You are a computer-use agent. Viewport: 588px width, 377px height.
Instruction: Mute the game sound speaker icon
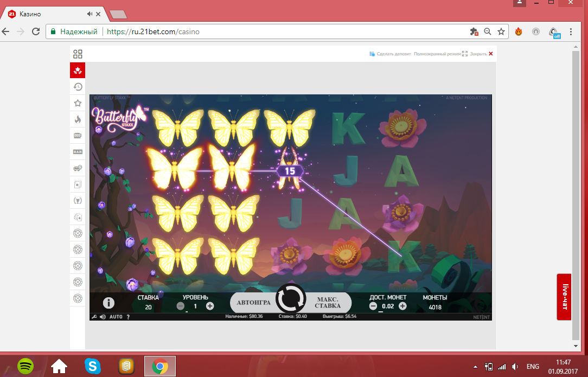pyautogui.click(x=103, y=317)
